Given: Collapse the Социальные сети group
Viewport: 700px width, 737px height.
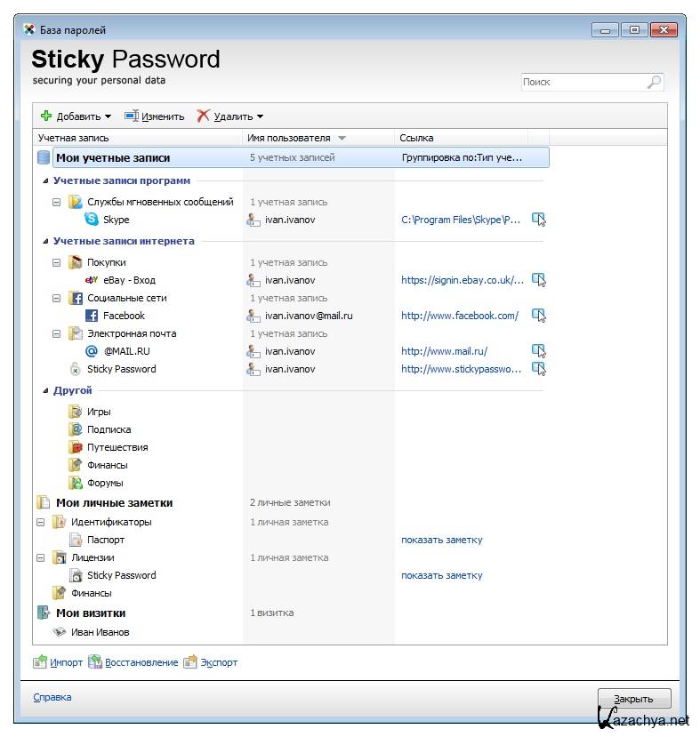Looking at the screenshot, I should coord(56,298).
